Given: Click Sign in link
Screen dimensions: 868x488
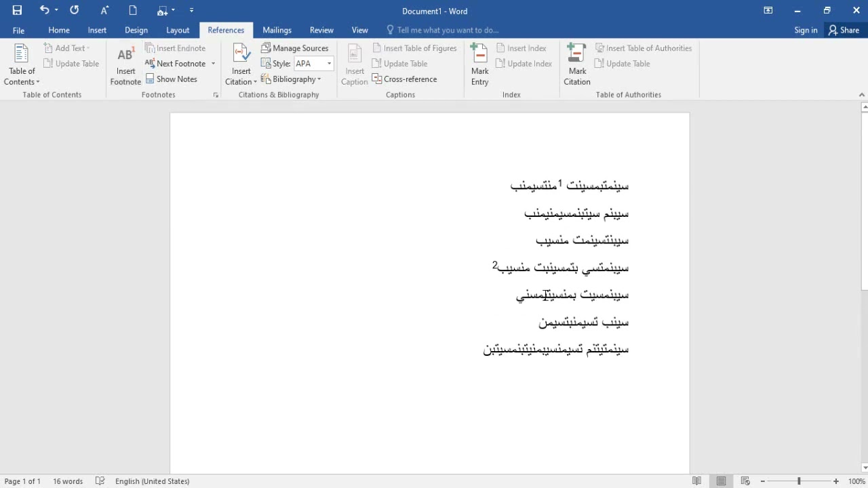Looking at the screenshot, I should click(x=806, y=30).
